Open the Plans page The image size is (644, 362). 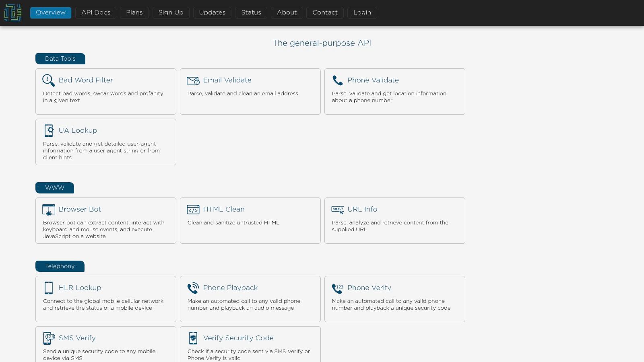[x=134, y=12]
